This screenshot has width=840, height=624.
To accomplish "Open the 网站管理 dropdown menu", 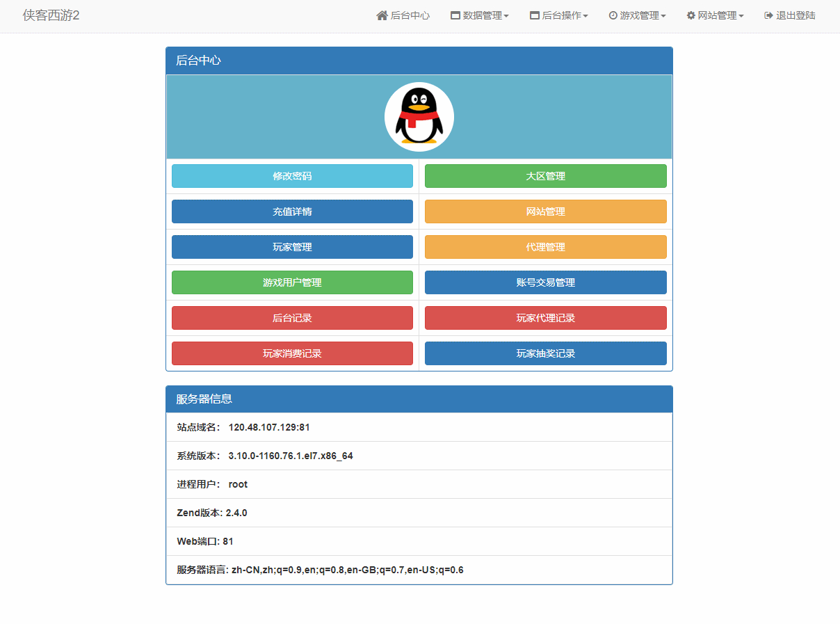I will [716, 15].
